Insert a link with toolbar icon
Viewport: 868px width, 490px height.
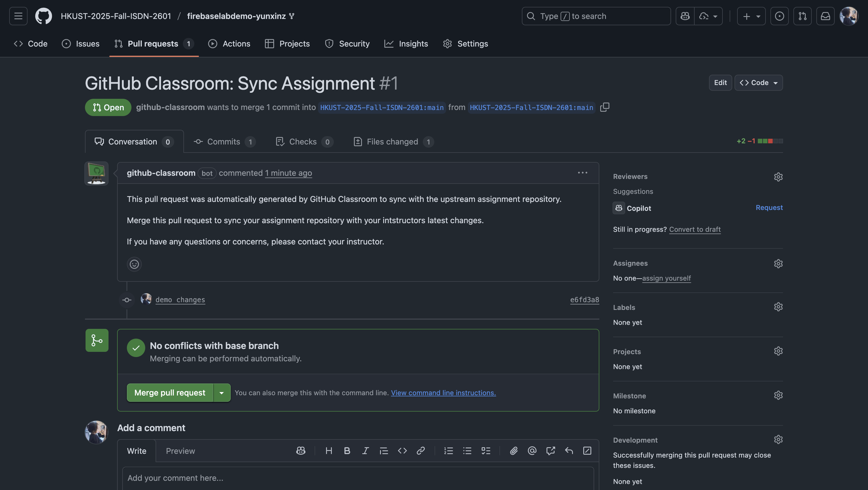point(421,451)
